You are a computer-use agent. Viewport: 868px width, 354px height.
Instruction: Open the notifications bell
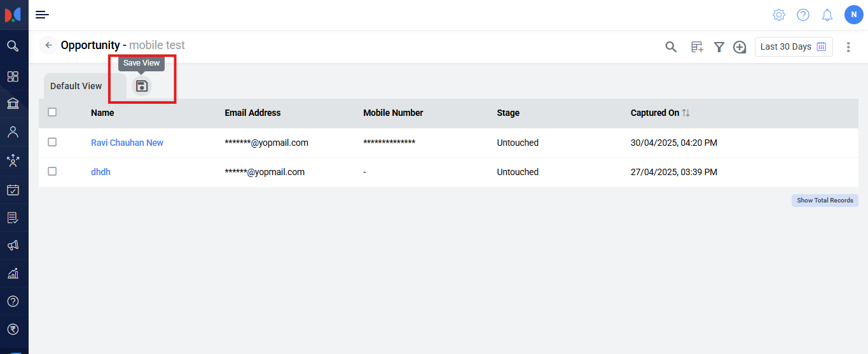pyautogui.click(x=827, y=15)
